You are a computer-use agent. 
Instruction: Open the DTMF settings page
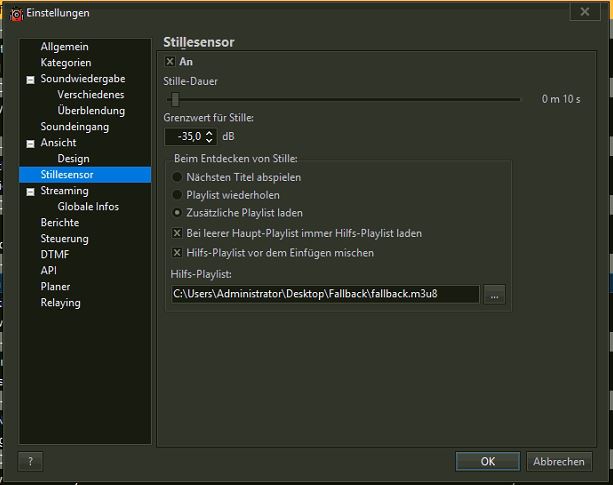(55, 255)
